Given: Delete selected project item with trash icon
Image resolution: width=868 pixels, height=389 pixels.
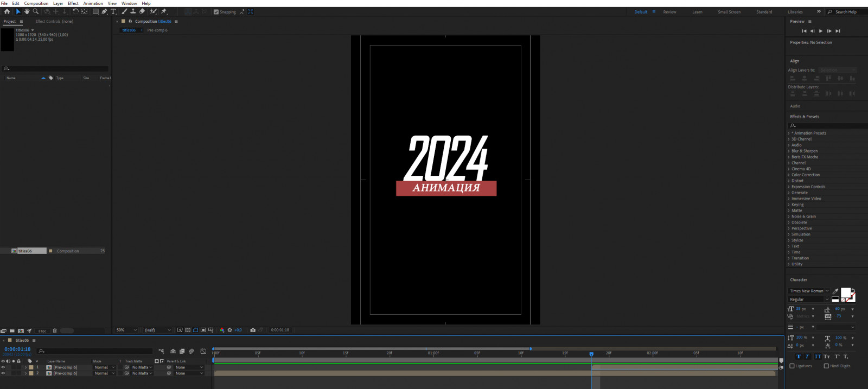Looking at the screenshot, I should 54,330.
